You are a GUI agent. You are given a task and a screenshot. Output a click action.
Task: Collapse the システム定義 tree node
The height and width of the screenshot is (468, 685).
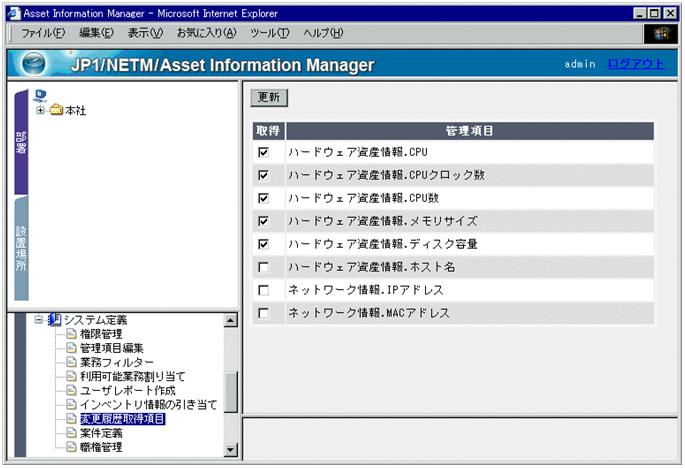pyautogui.click(x=39, y=319)
